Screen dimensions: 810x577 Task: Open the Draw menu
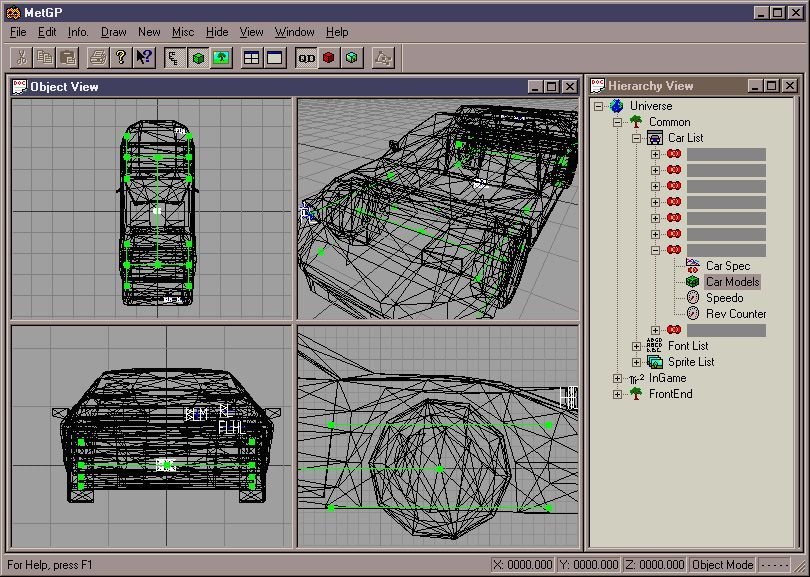tap(114, 32)
